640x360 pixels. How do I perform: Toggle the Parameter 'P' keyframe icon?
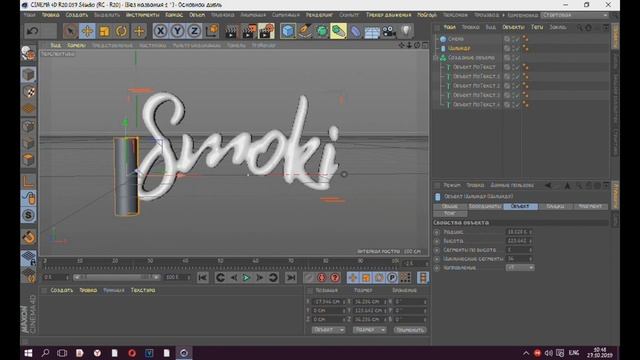pyautogui.click(x=392, y=278)
